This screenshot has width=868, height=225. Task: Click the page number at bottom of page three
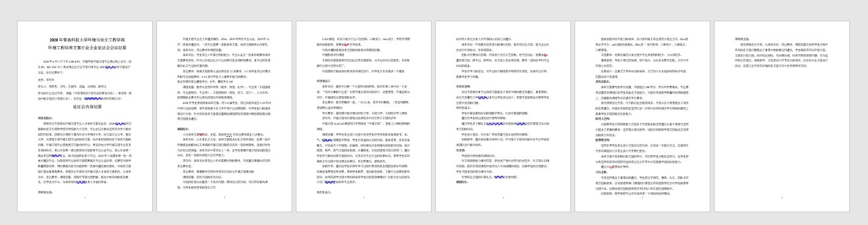(x=363, y=198)
